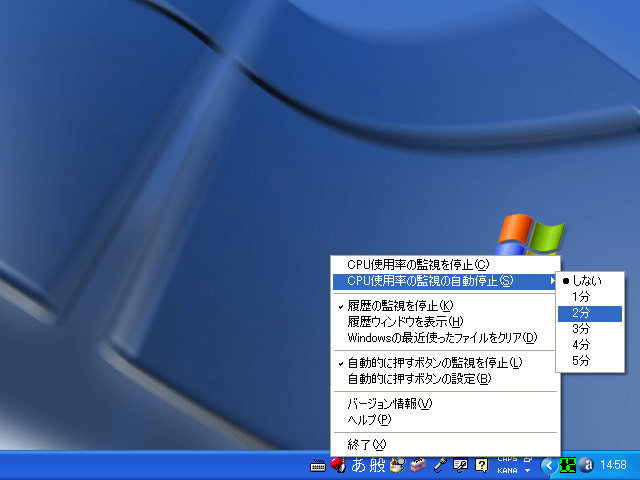Select Windowsの最近使ったファイルをクリア(D)
The width and height of the screenshot is (640, 480).
pyautogui.click(x=445, y=338)
